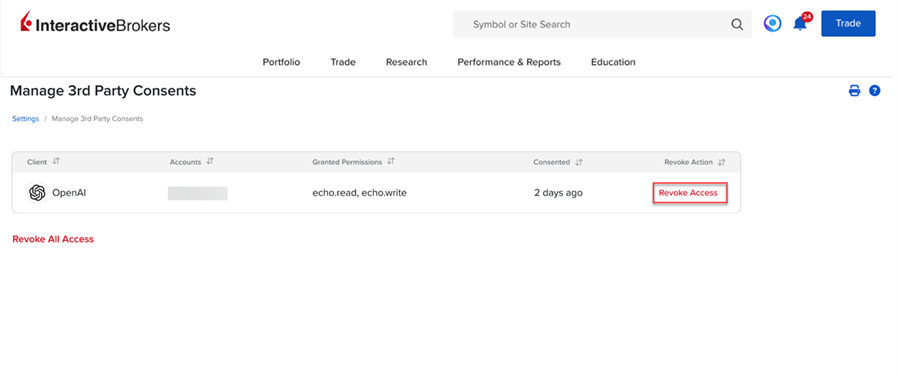
Task: Click the OpenAI client name
Action: (x=69, y=193)
